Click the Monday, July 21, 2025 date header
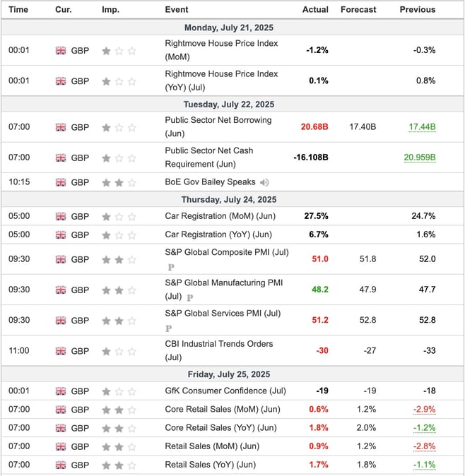 tap(229, 28)
